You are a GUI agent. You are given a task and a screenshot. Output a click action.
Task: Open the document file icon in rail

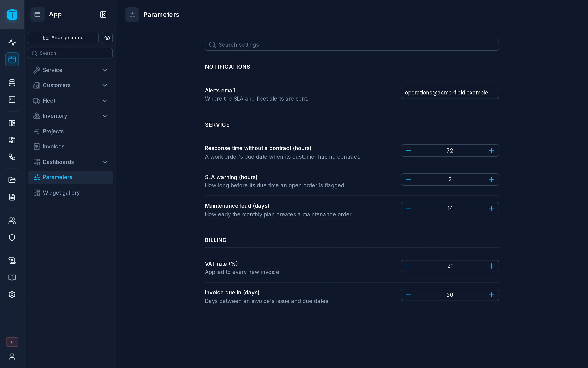pos(12,197)
